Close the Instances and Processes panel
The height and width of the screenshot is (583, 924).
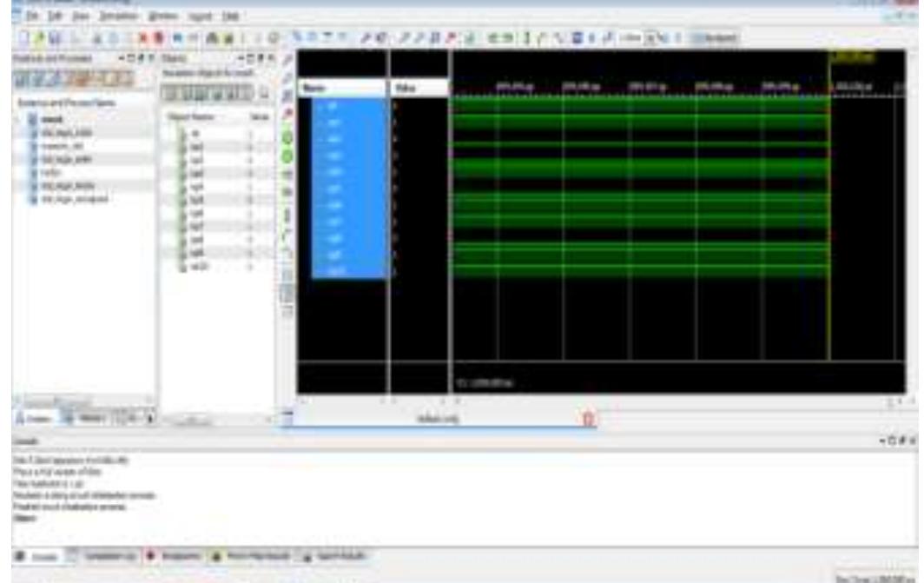tap(151, 57)
